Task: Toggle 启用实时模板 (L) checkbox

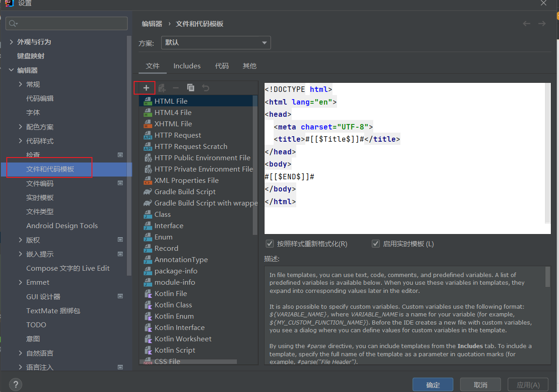Action: 376,244
